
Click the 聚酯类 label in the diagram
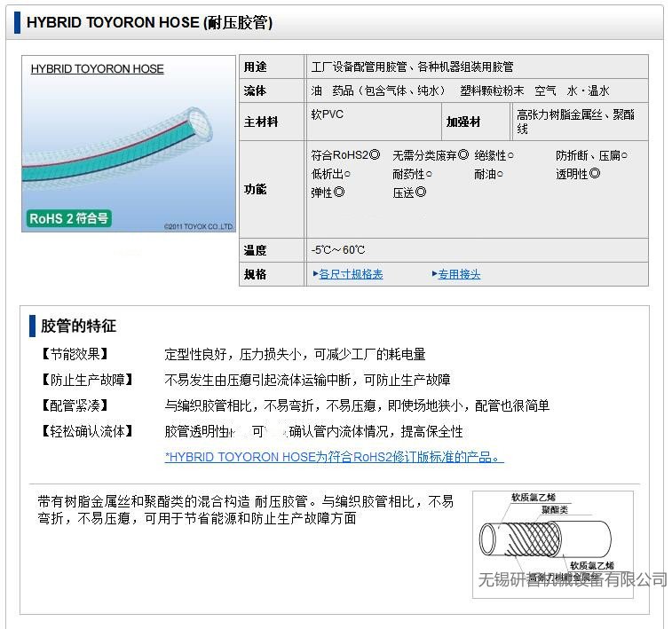tap(555, 509)
